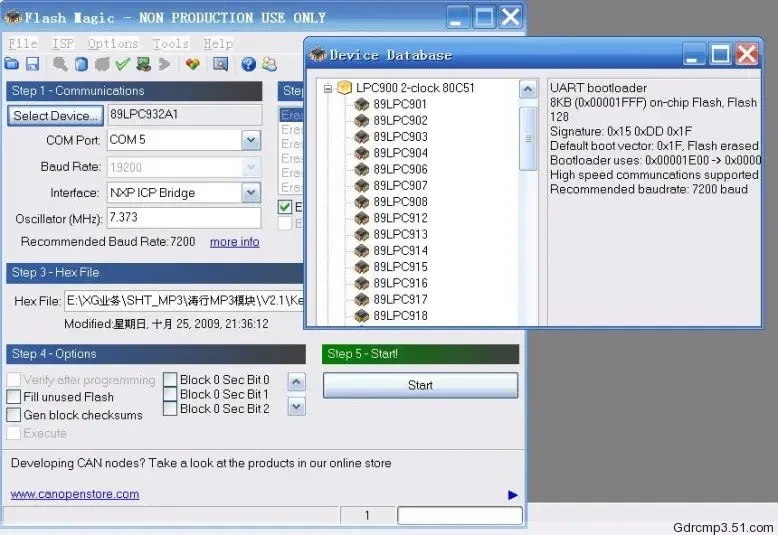
Task: Click the Flash Magic title bar app icon
Action: 13,18
